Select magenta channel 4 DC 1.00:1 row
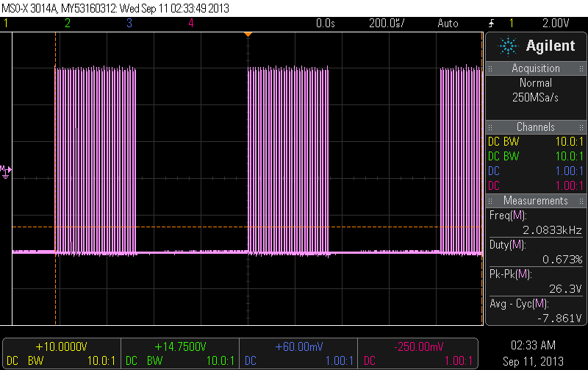Image resolution: width=588 pixels, height=370 pixels. click(x=536, y=185)
